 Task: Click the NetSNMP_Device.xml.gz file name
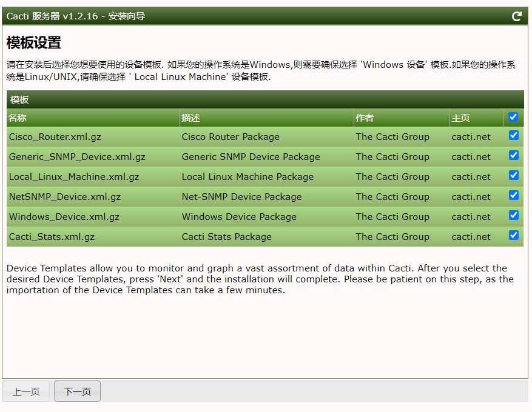[x=64, y=197]
